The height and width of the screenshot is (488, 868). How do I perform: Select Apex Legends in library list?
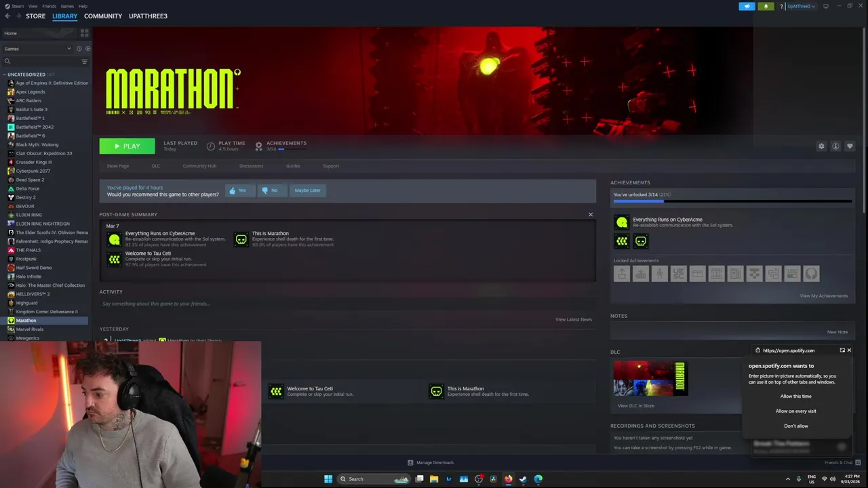tap(31, 91)
